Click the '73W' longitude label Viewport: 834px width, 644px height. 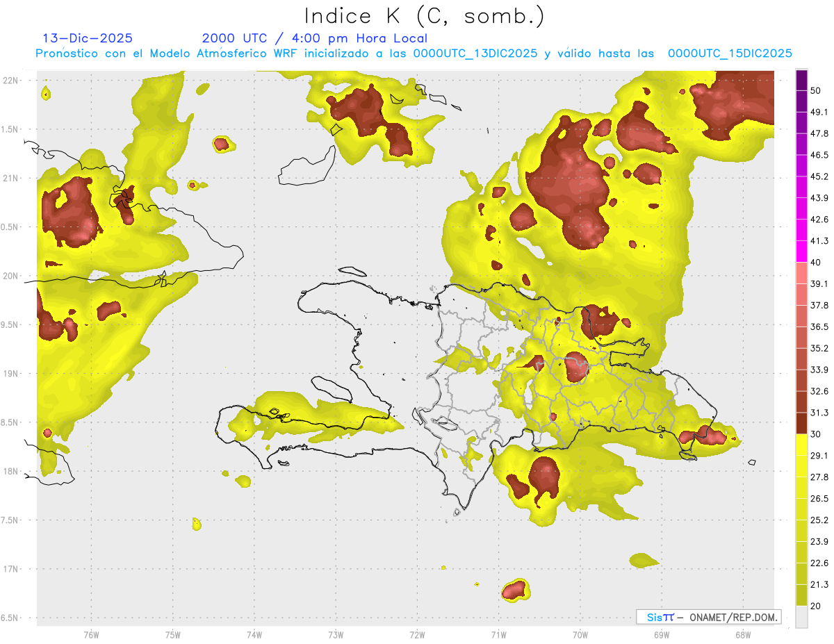[336, 634]
